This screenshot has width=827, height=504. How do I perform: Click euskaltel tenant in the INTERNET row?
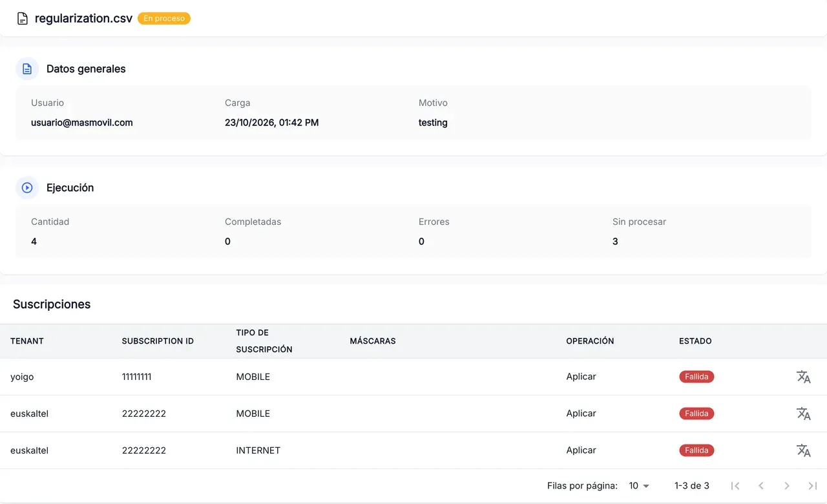[x=29, y=450]
